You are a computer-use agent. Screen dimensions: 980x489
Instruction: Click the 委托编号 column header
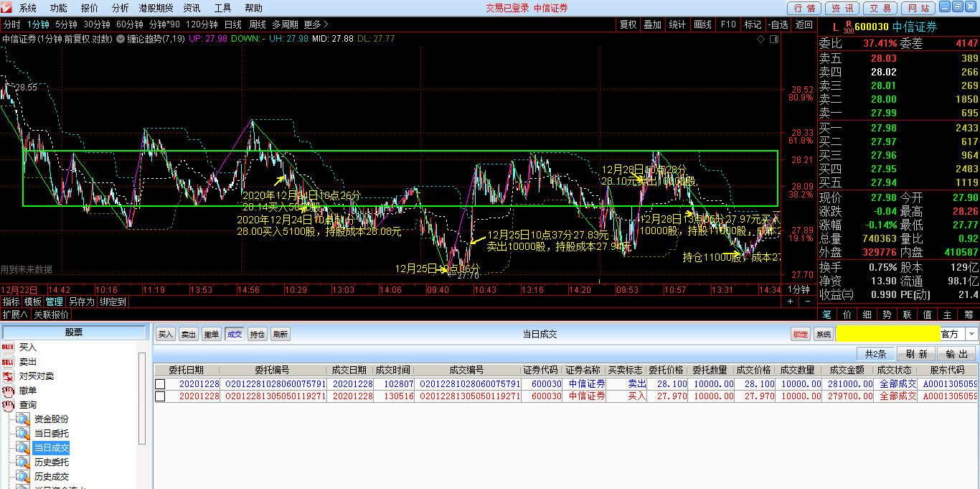pyautogui.click(x=272, y=371)
